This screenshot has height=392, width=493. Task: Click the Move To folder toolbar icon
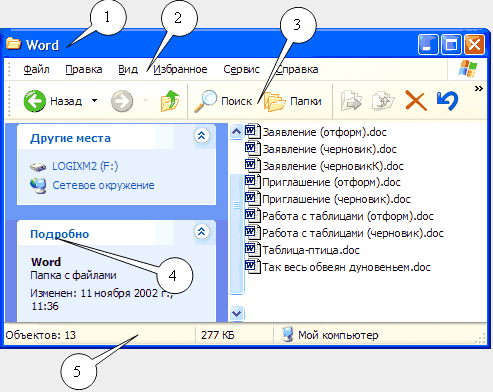[351, 100]
